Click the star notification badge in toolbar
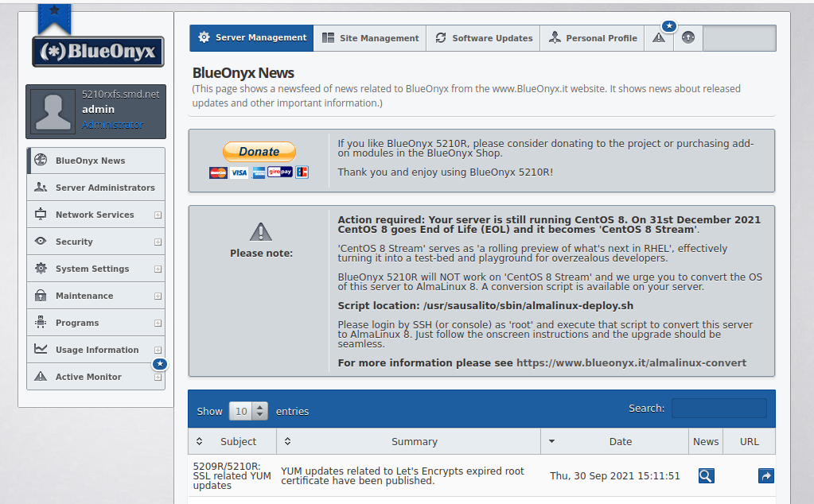Image resolution: width=814 pixels, height=504 pixels. tap(669, 26)
